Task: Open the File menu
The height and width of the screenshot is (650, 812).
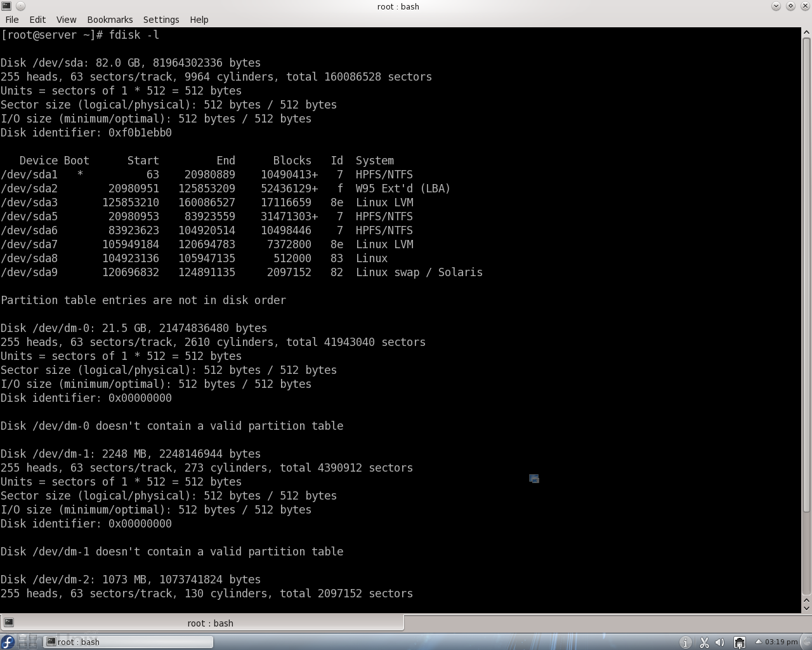Action: point(11,20)
